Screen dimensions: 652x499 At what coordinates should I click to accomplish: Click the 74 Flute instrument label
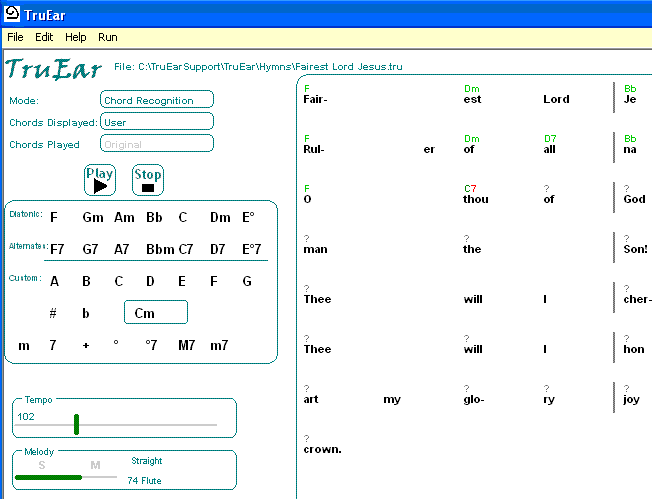(x=144, y=481)
